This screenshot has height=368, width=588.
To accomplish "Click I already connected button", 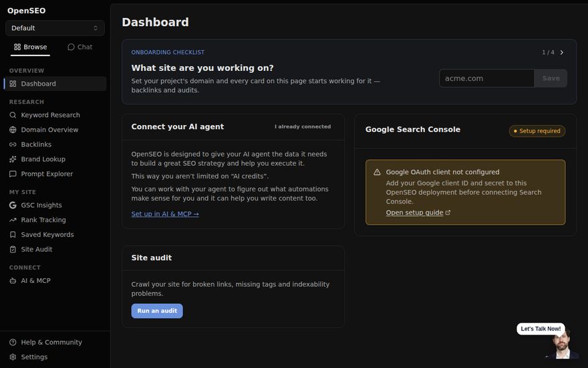I will tap(303, 126).
